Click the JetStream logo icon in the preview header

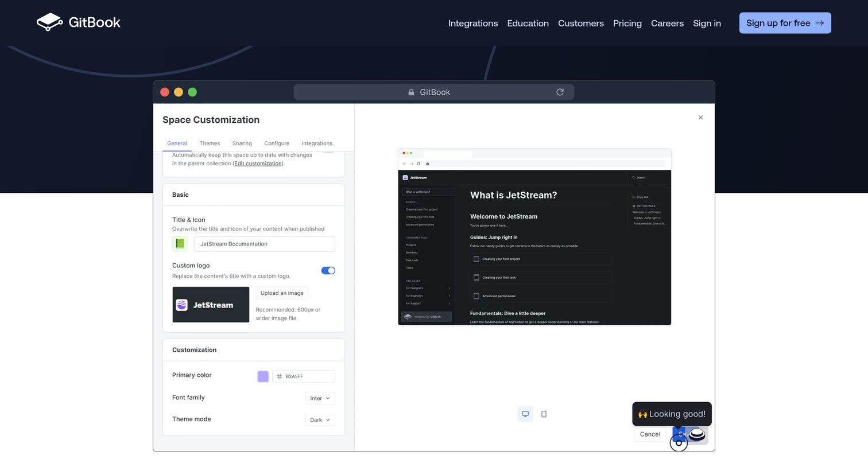tap(405, 178)
